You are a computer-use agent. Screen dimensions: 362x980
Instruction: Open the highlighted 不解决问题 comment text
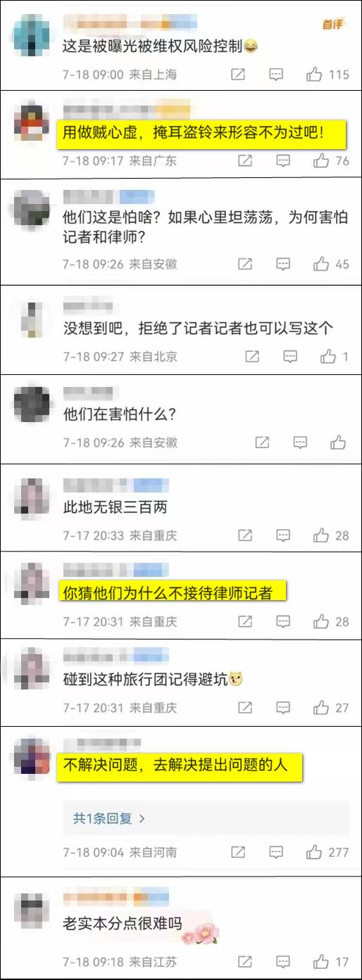click(179, 765)
